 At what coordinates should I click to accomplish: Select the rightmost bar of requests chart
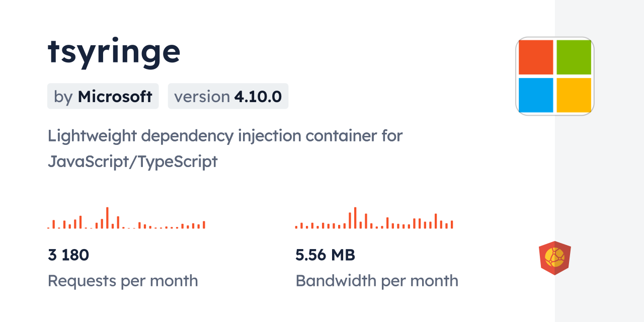tap(204, 225)
